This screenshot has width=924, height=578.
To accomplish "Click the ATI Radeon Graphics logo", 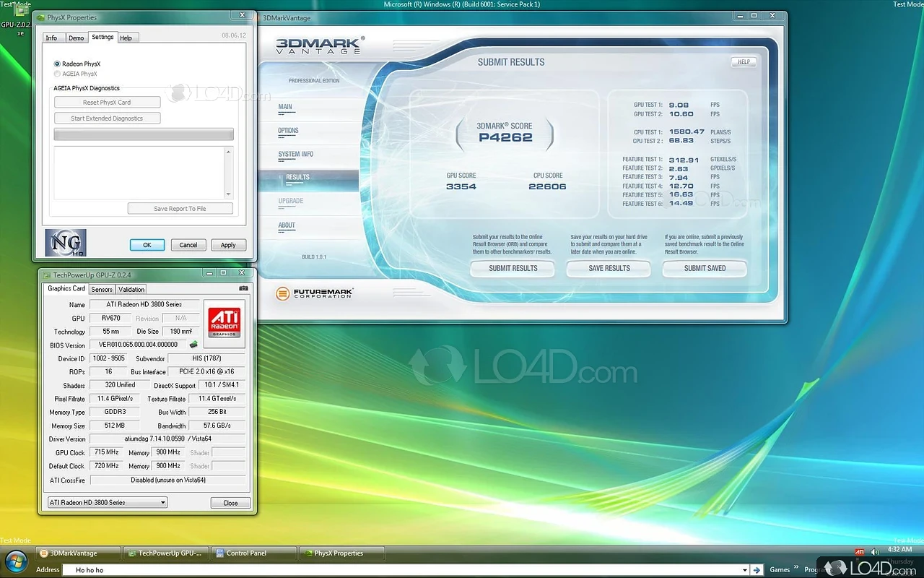I will [x=224, y=322].
